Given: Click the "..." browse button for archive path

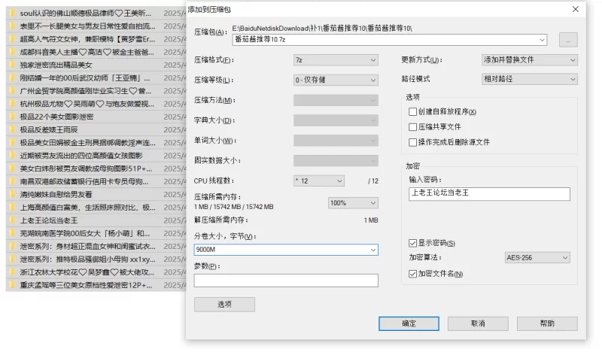Looking at the screenshot, I should 568,40.
